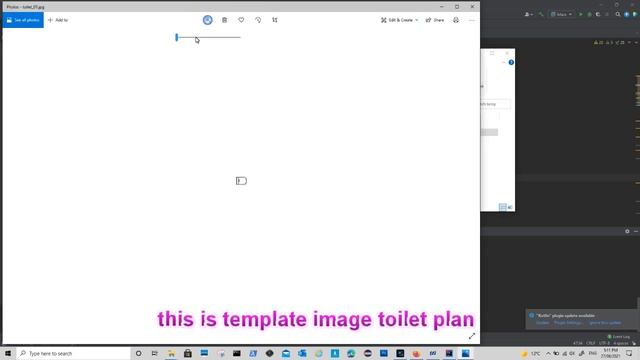Click the Share button in Photos
This screenshot has width=640, height=360.
pyautogui.click(x=435, y=20)
